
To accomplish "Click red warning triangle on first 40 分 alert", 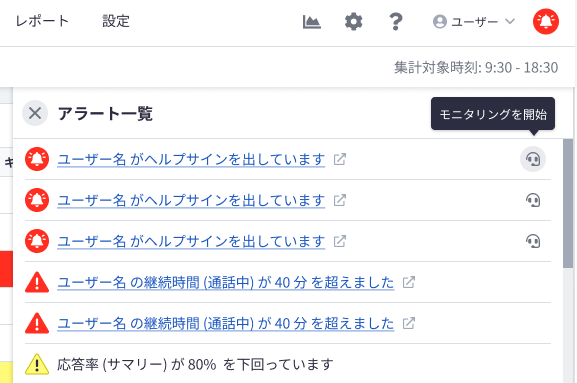I will pos(37,283).
